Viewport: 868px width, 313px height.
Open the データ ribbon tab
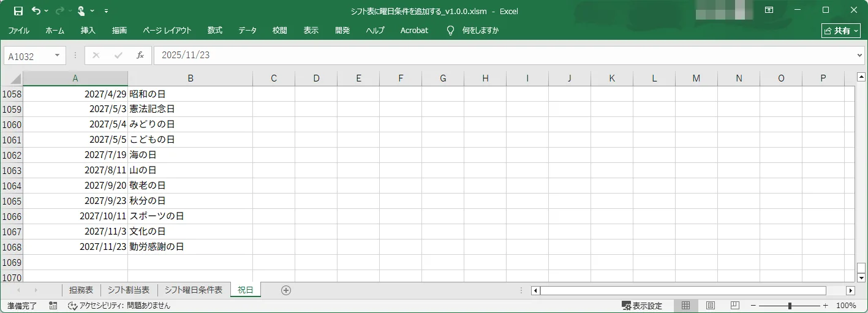coord(247,30)
